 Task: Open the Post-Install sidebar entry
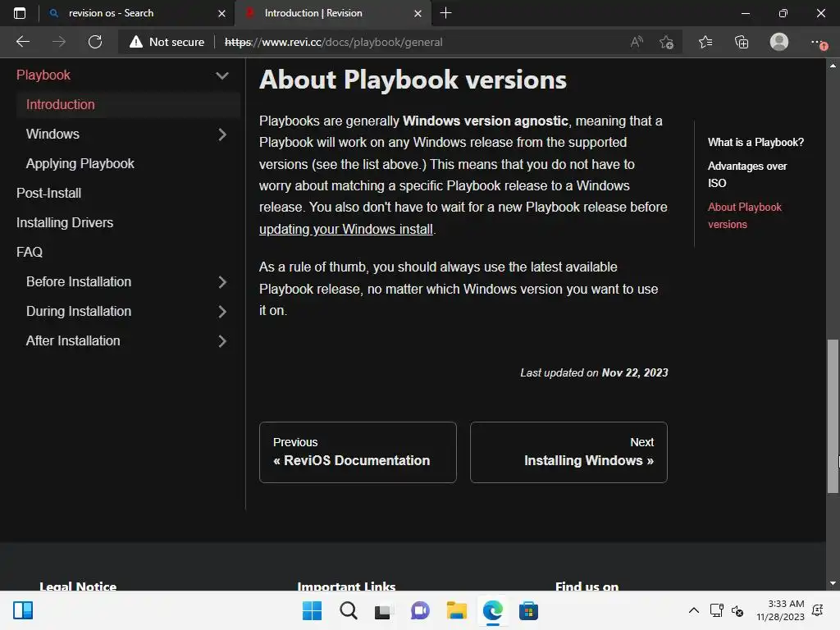tap(48, 193)
